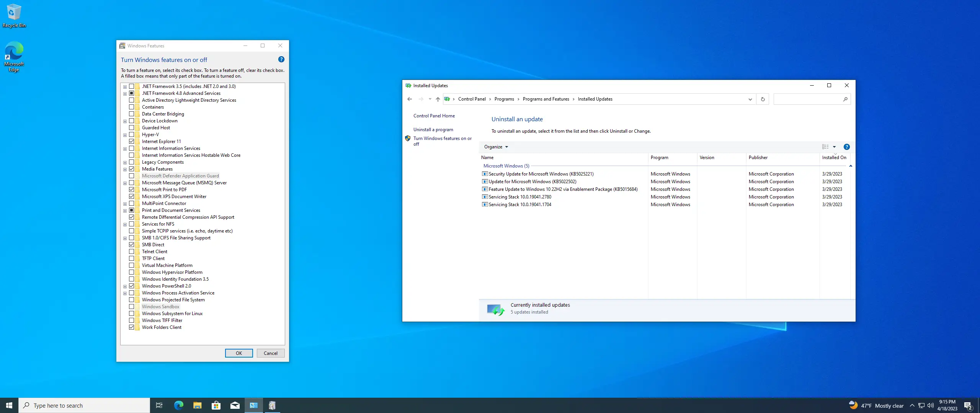
Task: Go back using the back arrow
Action: 410,99
